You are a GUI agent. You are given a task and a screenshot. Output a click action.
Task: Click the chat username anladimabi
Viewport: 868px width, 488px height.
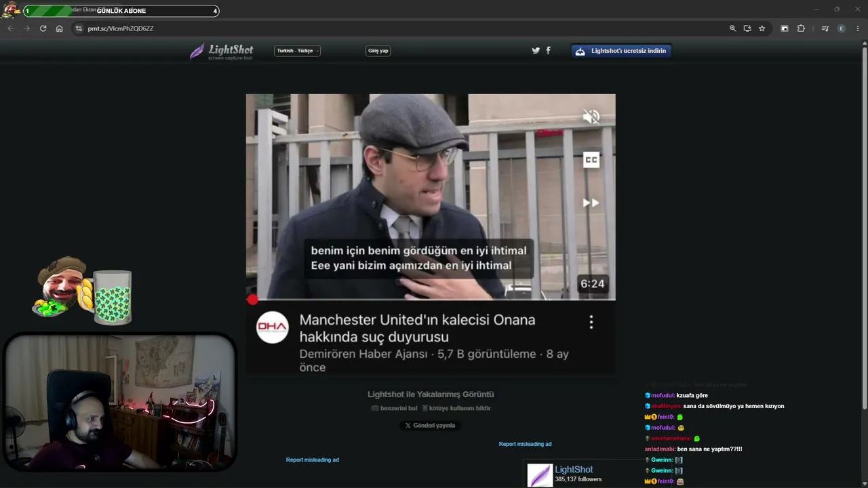(x=660, y=449)
